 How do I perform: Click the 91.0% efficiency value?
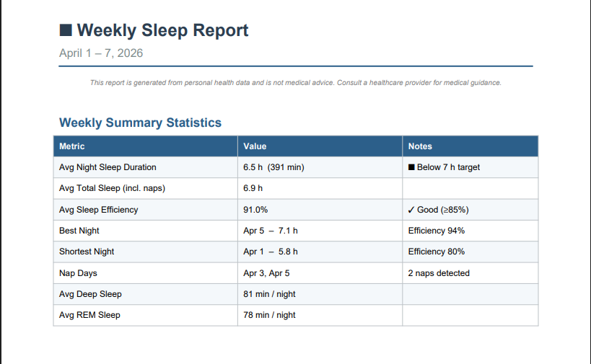pyautogui.click(x=255, y=210)
